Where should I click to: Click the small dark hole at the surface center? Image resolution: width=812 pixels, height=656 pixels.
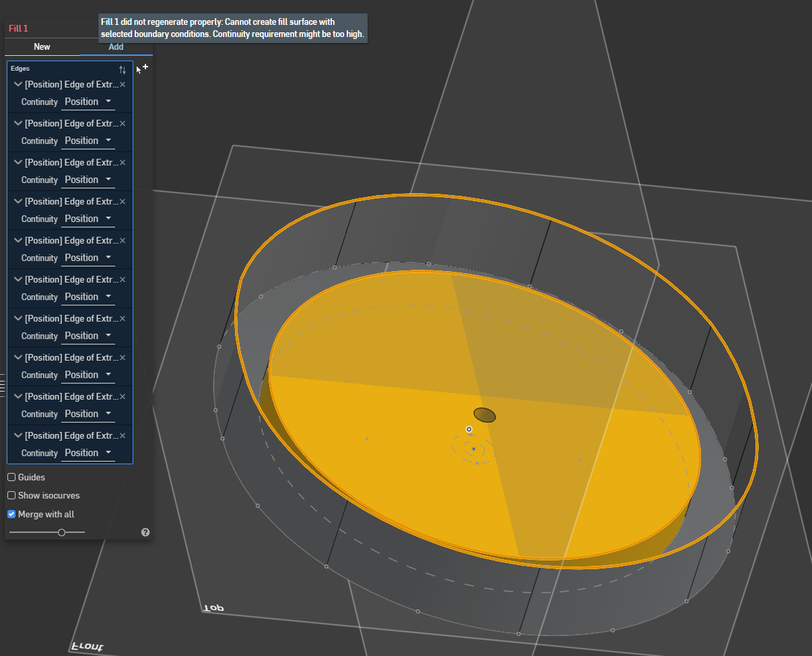click(x=484, y=415)
